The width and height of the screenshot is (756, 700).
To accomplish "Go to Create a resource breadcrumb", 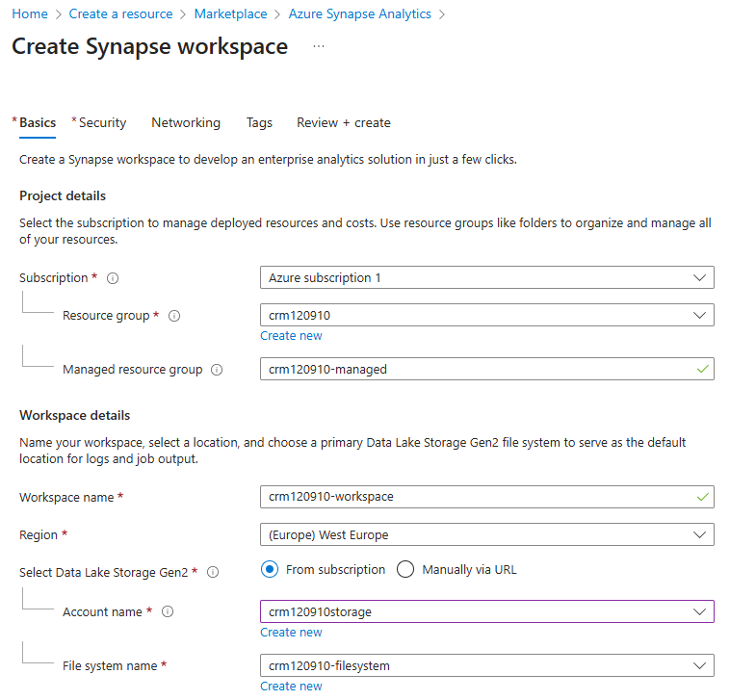I will (120, 14).
